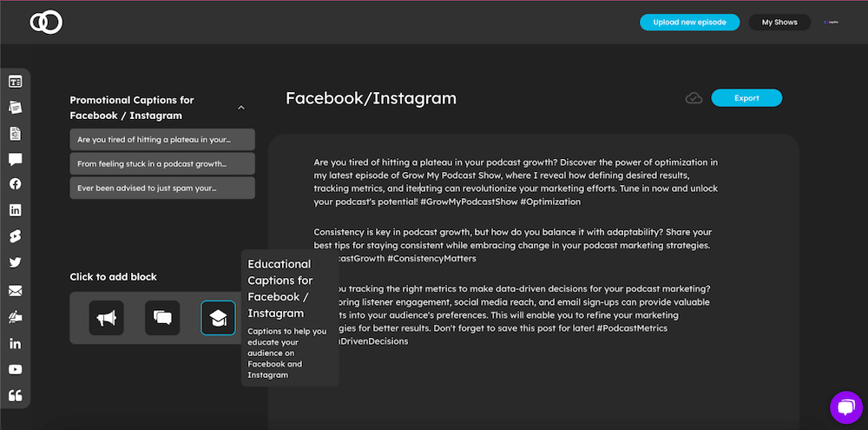The image size is (868, 430).
Task: Select the boxed LinkedIn icon in sidebar
Action: [x=16, y=210]
